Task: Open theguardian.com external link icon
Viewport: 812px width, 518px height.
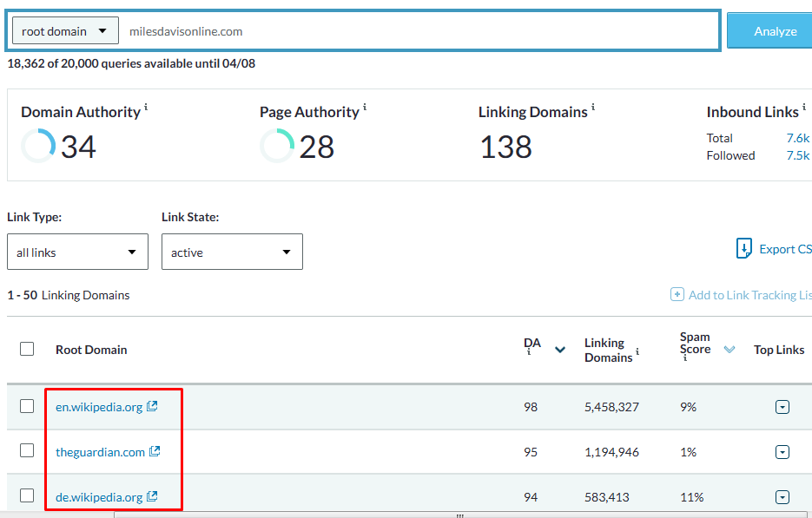Action: tap(155, 451)
